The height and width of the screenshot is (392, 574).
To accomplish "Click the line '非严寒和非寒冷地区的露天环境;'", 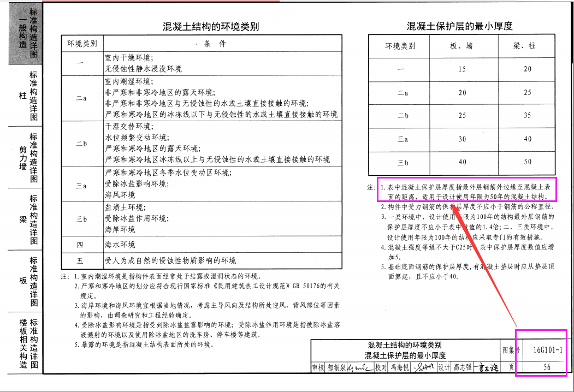I will pyautogui.click(x=161, y=92).
